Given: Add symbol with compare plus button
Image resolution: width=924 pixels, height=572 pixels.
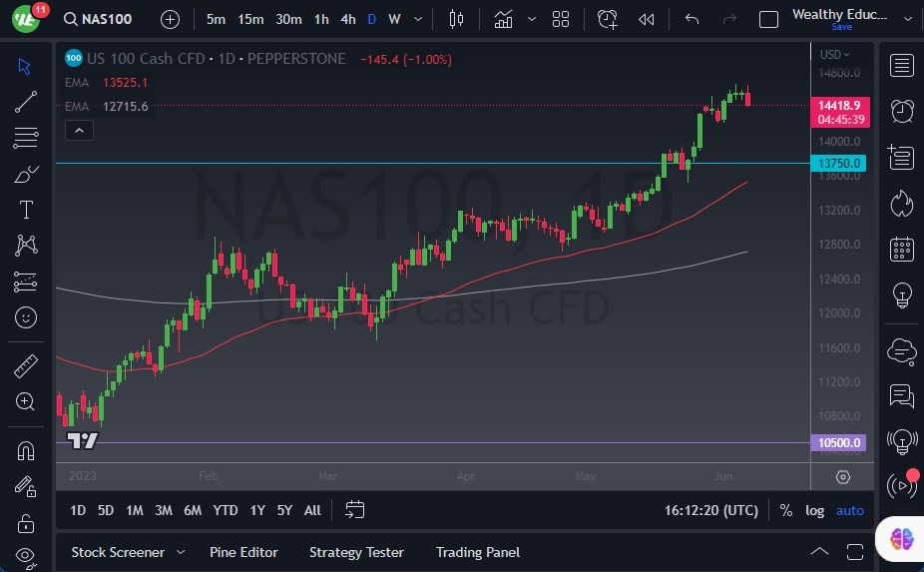Looking at the screenshot, I should tap(170, 19).
